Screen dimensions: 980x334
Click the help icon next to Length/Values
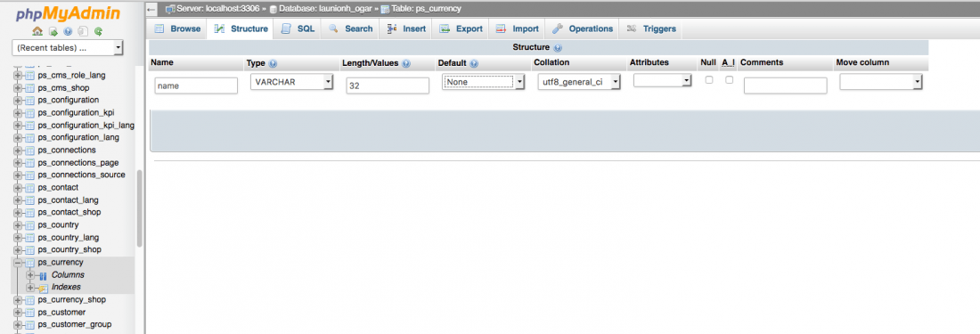pos(406,63)
